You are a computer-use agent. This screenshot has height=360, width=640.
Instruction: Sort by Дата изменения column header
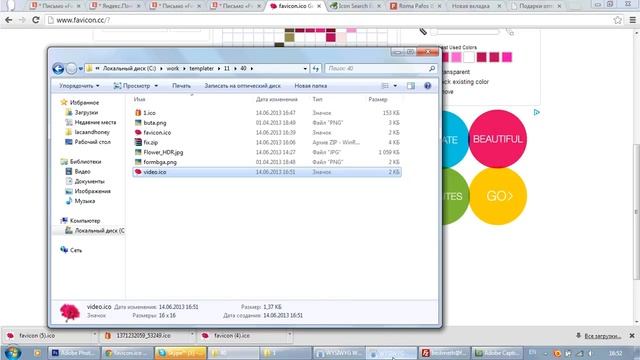277,100
